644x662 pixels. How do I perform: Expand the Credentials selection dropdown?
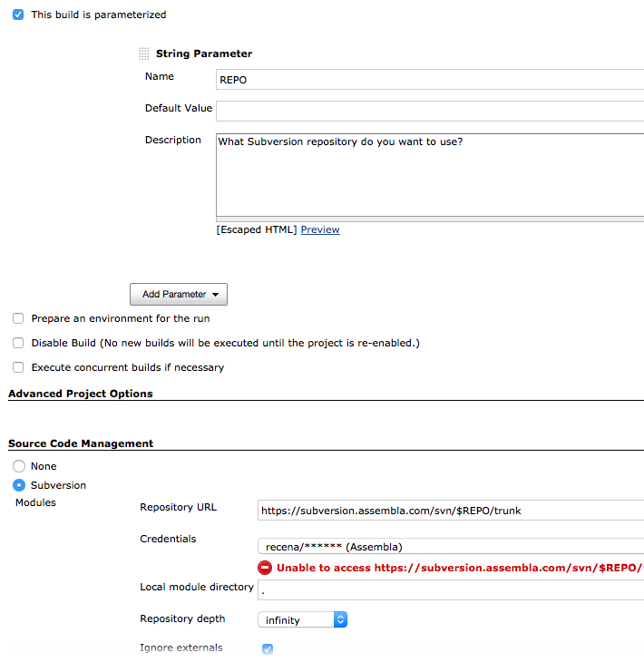tap(450, 547)
